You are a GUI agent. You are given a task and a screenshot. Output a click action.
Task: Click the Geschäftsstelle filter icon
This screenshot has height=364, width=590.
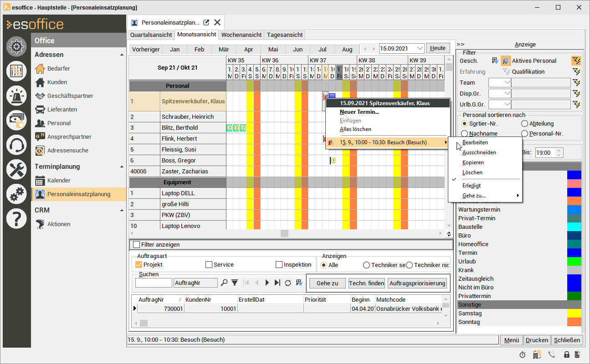tap(495, 61)
